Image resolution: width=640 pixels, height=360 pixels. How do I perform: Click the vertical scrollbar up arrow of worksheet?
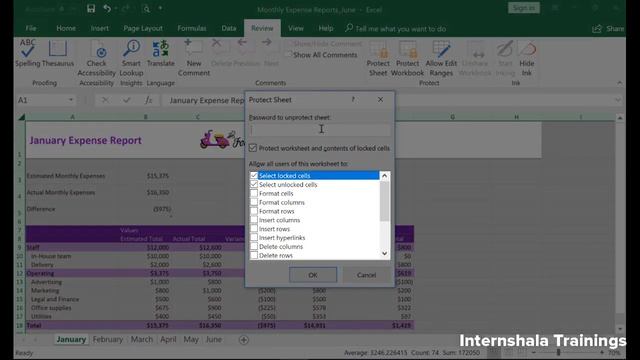pyautogui.click(x=620, y=118)
